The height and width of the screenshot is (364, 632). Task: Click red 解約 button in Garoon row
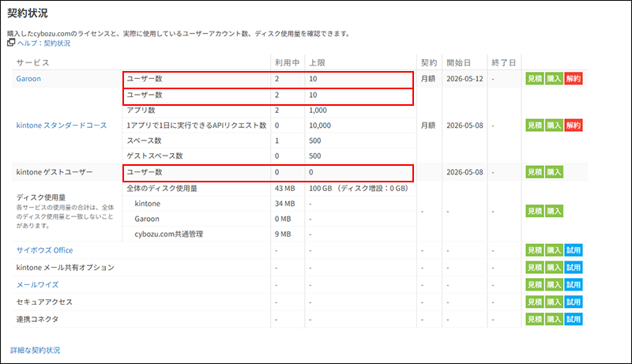574,78
